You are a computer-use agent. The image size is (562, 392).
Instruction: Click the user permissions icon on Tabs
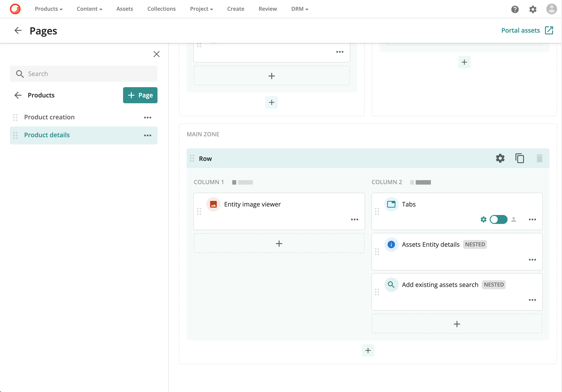tap(513, 220)
